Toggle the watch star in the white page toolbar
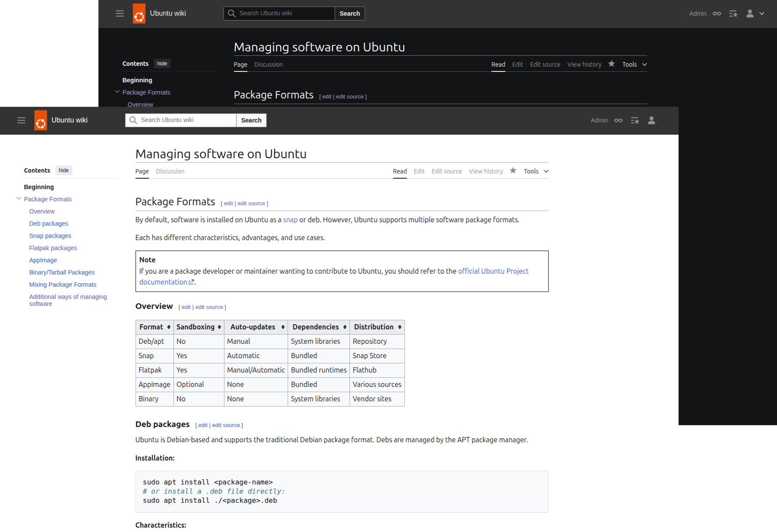 tap(513, 171)
